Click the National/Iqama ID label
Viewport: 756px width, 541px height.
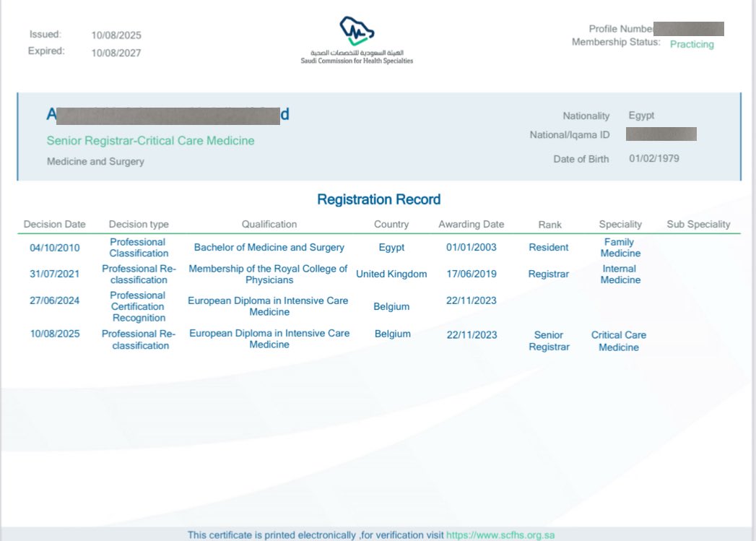570,135
